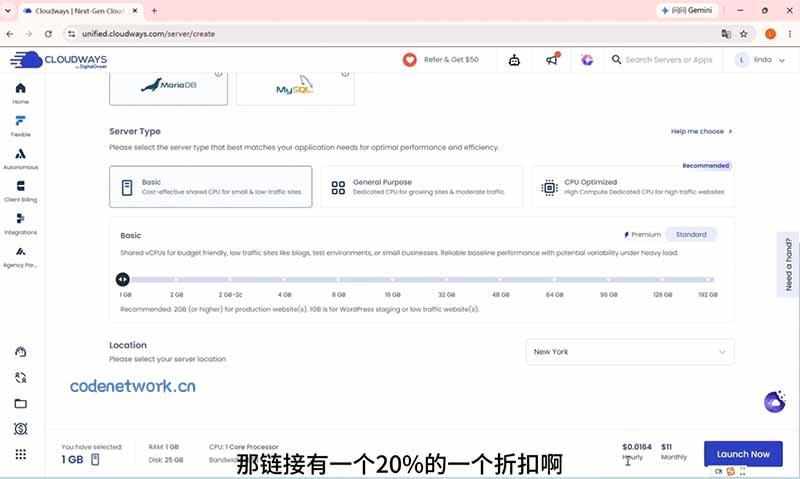The image size is (800, 479).
Task: Switch to Standard tier
Action: [x=691, y=235]
